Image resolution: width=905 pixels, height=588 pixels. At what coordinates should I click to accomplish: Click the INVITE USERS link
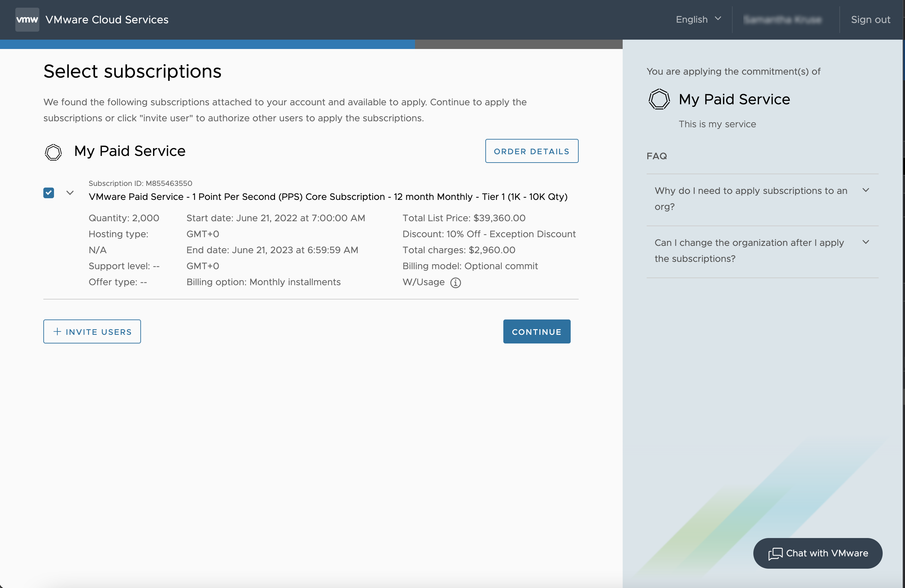[92, 331]
